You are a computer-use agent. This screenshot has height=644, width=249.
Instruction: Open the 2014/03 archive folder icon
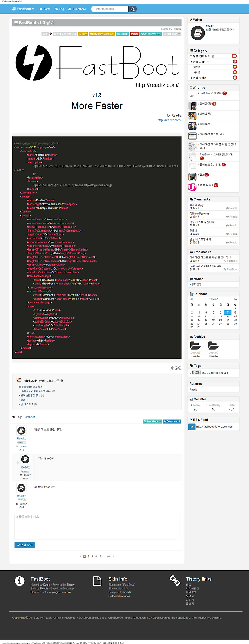point(195,345)
